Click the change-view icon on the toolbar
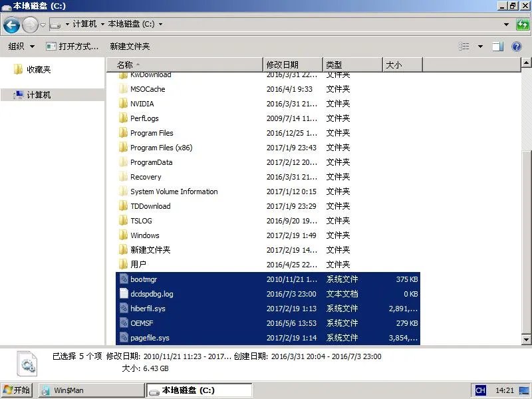This screenshot has height=399, width=532. click(464, 46)
